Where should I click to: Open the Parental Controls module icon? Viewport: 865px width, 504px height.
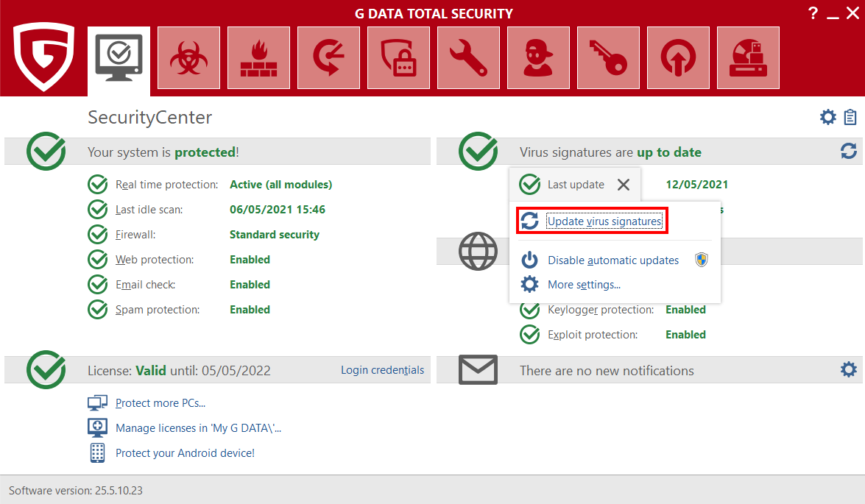point(538,57)
